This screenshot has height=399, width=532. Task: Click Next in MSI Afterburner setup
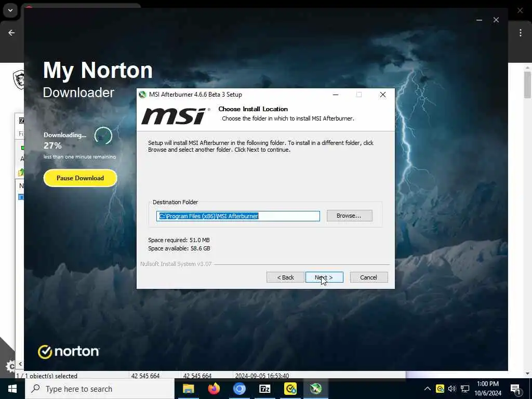324,277
